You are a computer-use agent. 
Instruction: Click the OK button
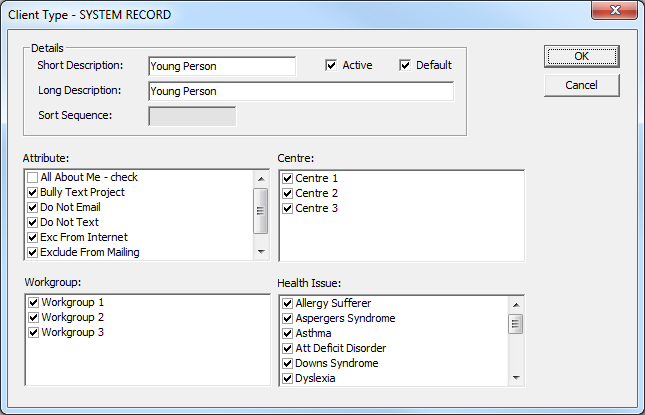(x=581, y=56)
